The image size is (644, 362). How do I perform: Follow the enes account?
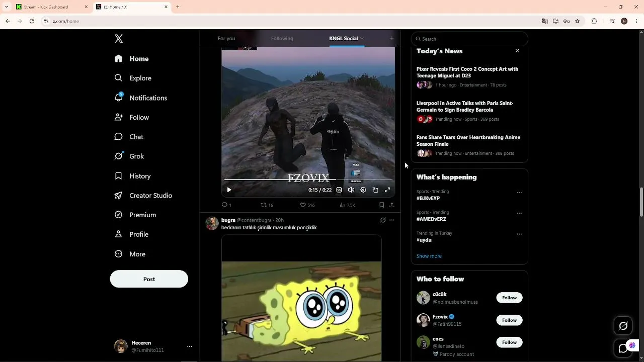pyautogui.click(x=509, y=342)
